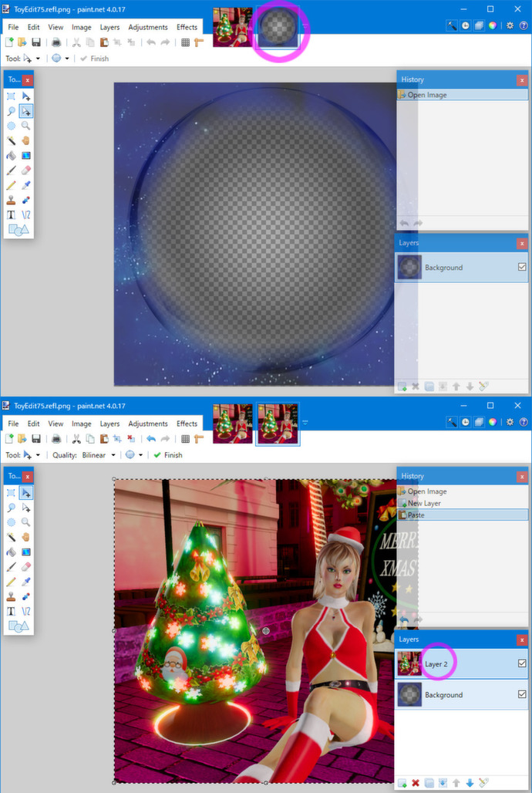Screen dimensions: 532x793
Task: Click Paste clipboard icon in Christmas scene window
Action: click(103, 439)
